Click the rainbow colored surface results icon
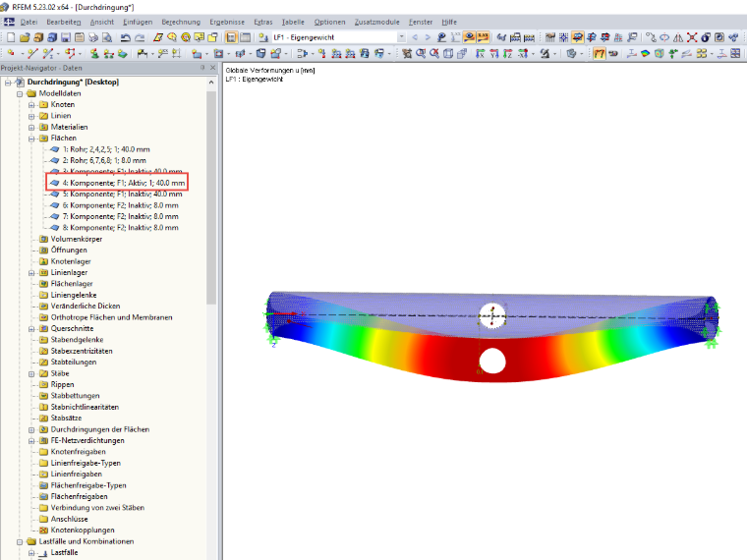Viewport: 747px width, 560px height. coord(645,54)
